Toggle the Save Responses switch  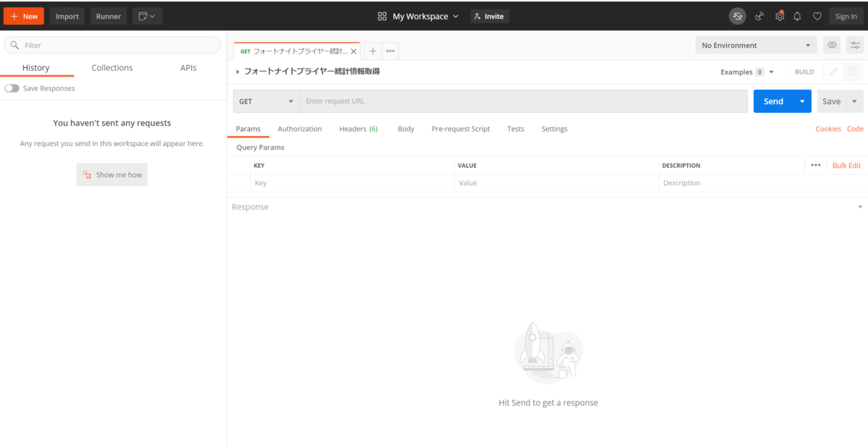[12, 88]
